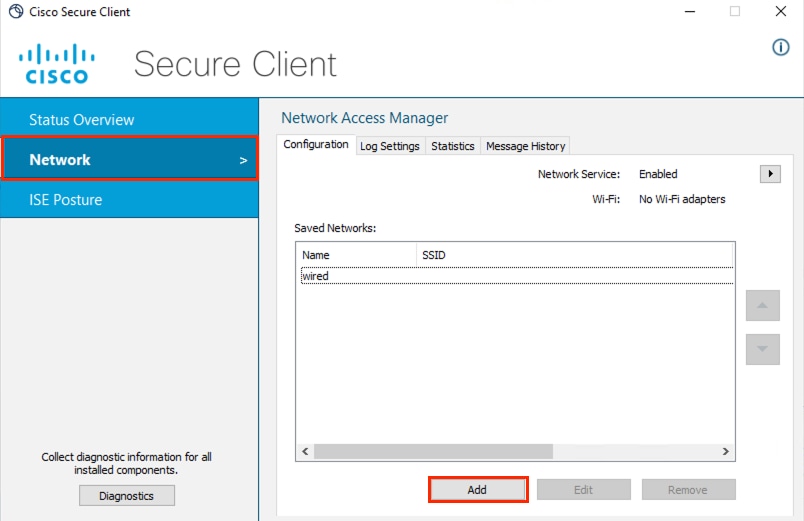Select the Network sidebar item
Image resolution: width=804 pixels, height=521 pixels.
(129, 159)
